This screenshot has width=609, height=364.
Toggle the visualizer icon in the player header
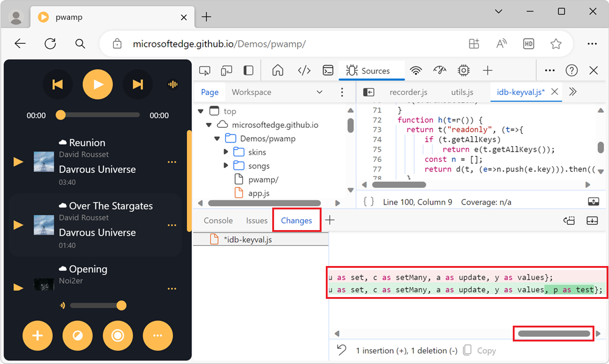(172, 84)
